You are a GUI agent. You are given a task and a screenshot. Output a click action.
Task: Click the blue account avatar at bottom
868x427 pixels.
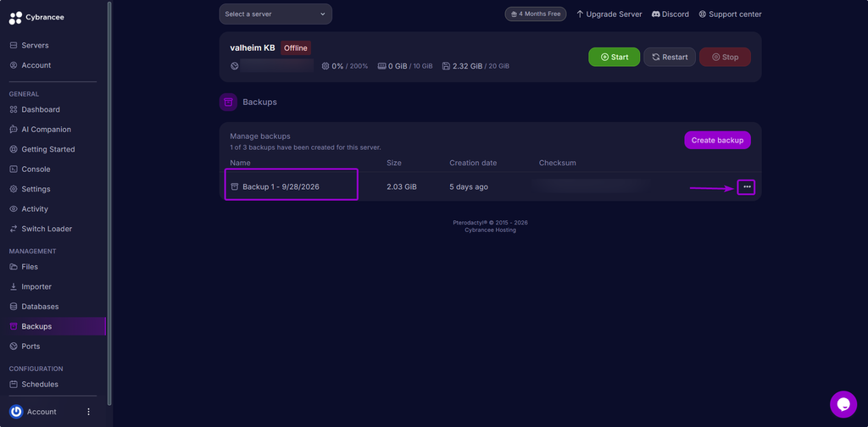pyautogui.click(x=16, y=412)
